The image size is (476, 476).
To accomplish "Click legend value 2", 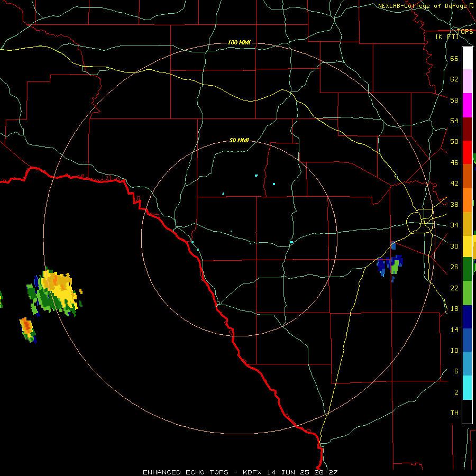I will pyautogui.click(x=456, y=392).
